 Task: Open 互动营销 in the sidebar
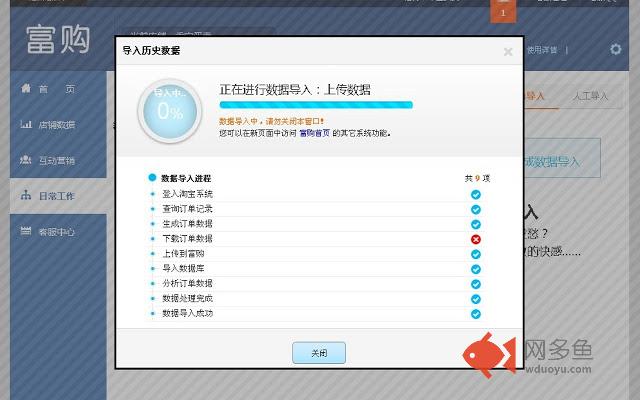[57, 160]
